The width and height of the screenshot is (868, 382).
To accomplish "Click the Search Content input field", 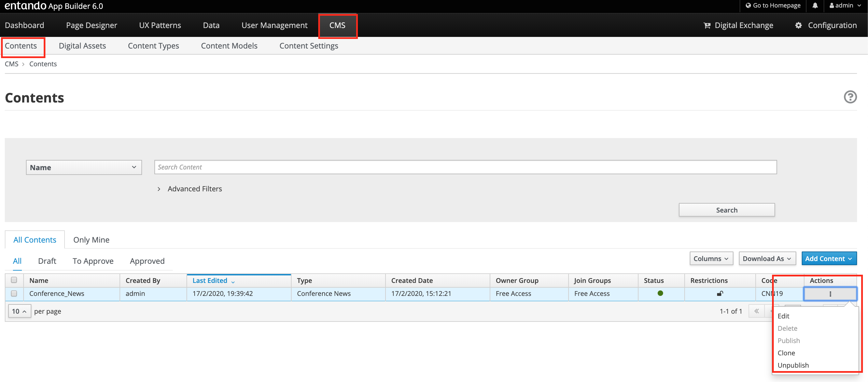I will [465, 167].
